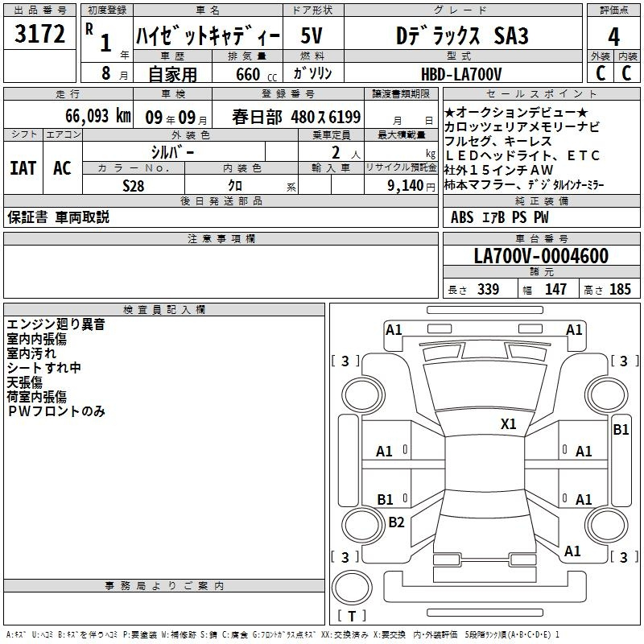The width and height of the screenshot is (644, 644).
Task: Click the interior grade C under 内装
Action: [x=627, y=73]
